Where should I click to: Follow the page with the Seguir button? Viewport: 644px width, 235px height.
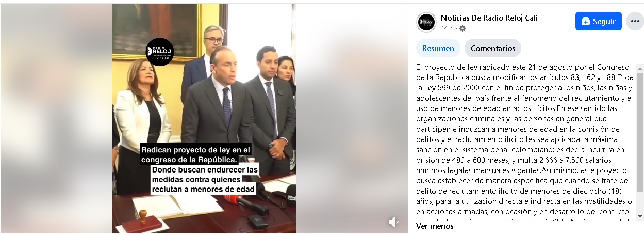598,21
